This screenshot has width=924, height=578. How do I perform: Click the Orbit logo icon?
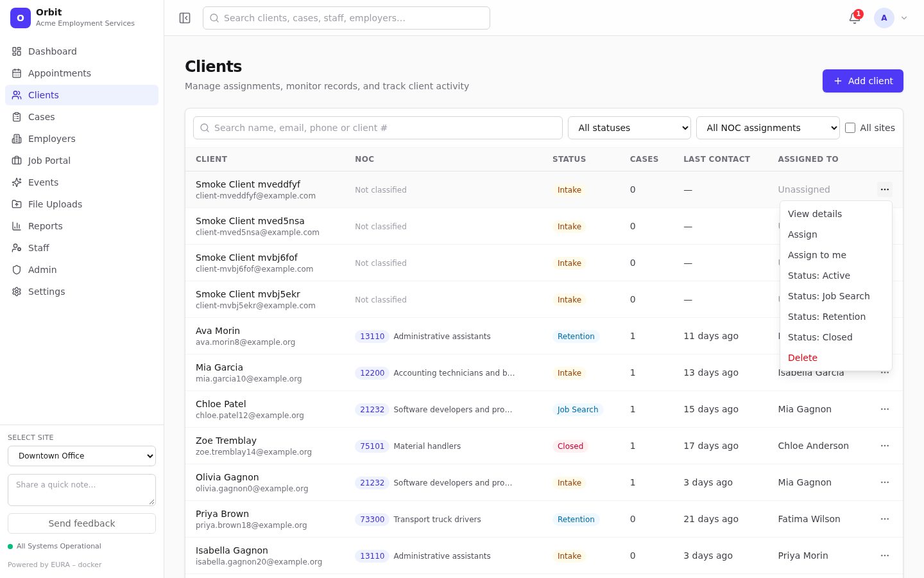pyautogui.click(x=21, y=18)
